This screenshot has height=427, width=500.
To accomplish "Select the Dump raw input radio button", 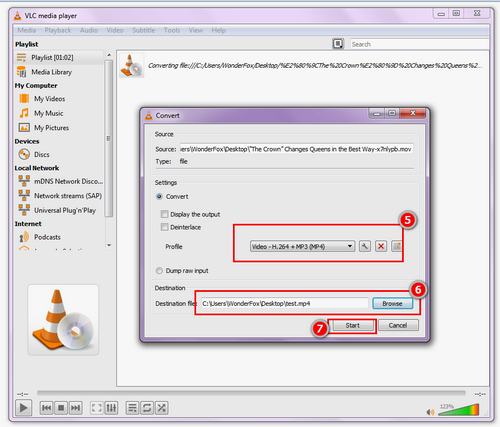I will 159,271.
